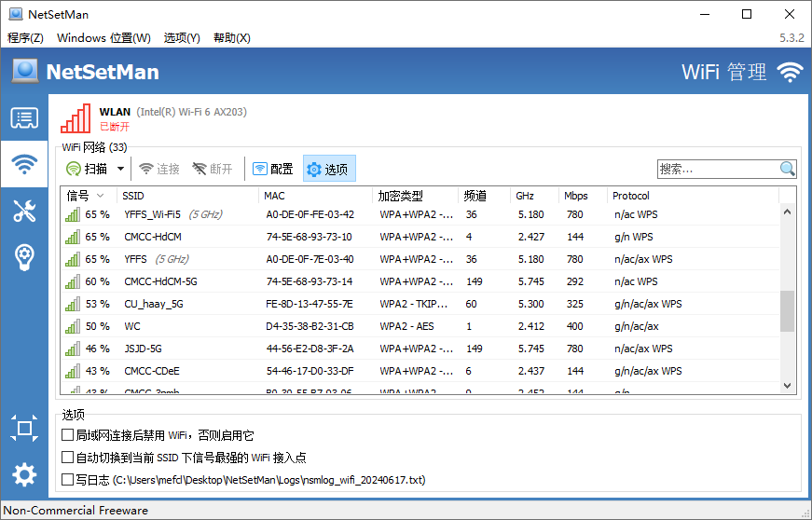Select the CMCC-HdCM network
The width and height of the screenshot is (812, 520).
(420, 237)
